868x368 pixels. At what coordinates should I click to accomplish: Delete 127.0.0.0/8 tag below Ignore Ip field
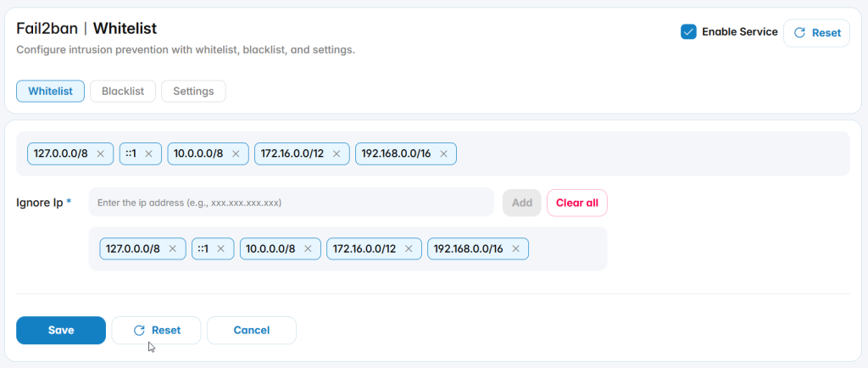pyautogui.click(x=172, y=249)
